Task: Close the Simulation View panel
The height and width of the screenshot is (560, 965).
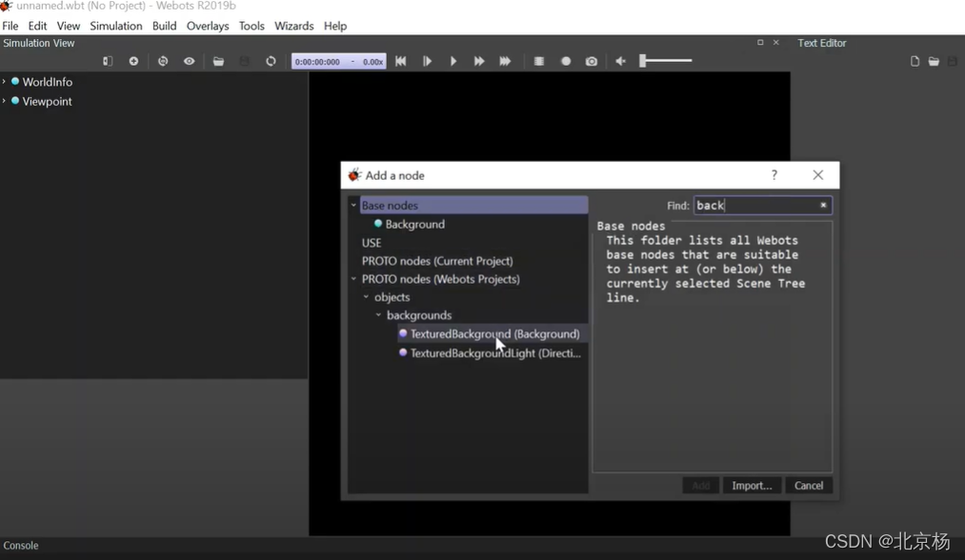Action: pyautogui.click(x=776, y=43)
